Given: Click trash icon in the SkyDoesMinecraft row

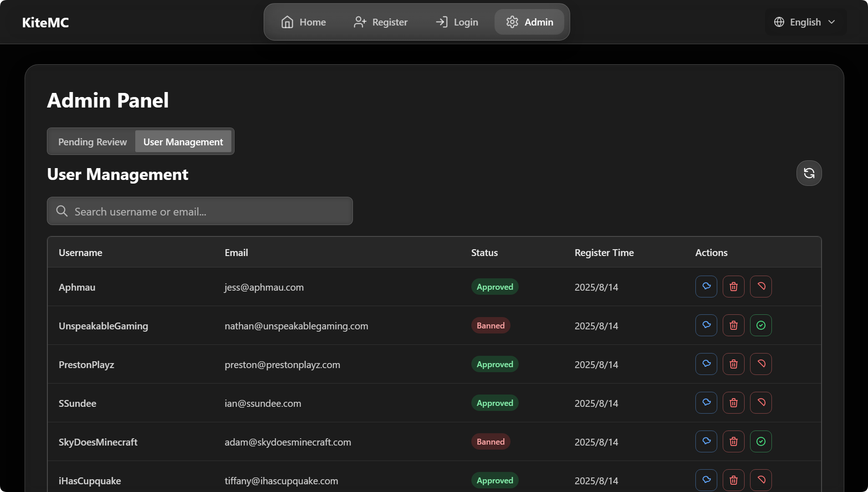Looking at the screenshot, I should point(733,441).
